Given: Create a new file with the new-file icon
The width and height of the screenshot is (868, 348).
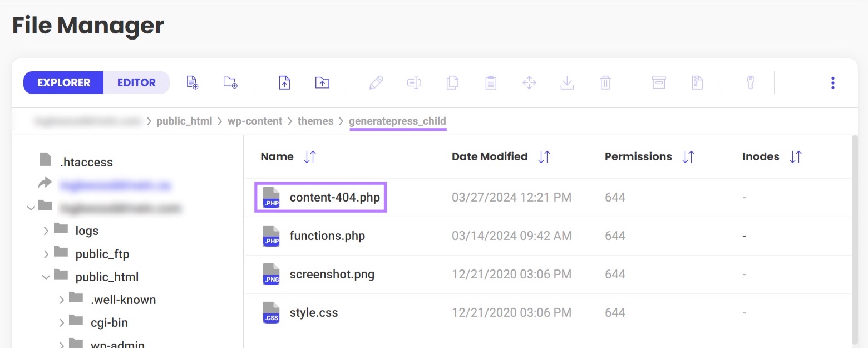Looking at the screenshot, I should [192, 82].
